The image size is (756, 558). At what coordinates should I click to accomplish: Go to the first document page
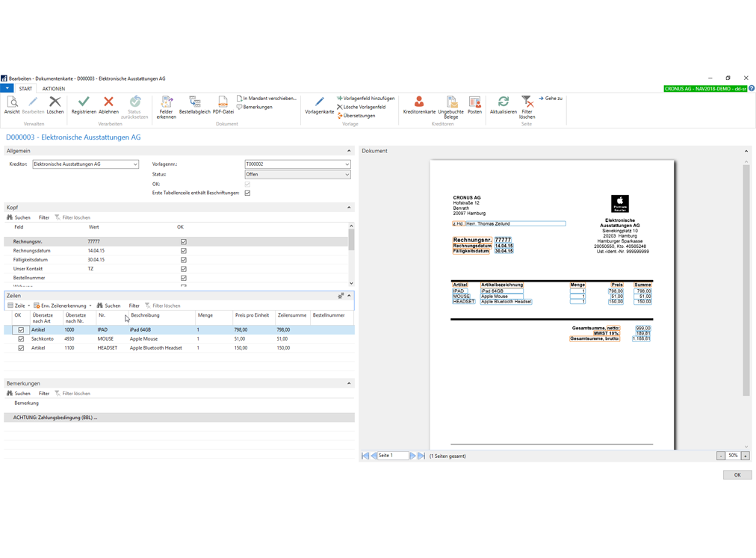coord(365,456)
